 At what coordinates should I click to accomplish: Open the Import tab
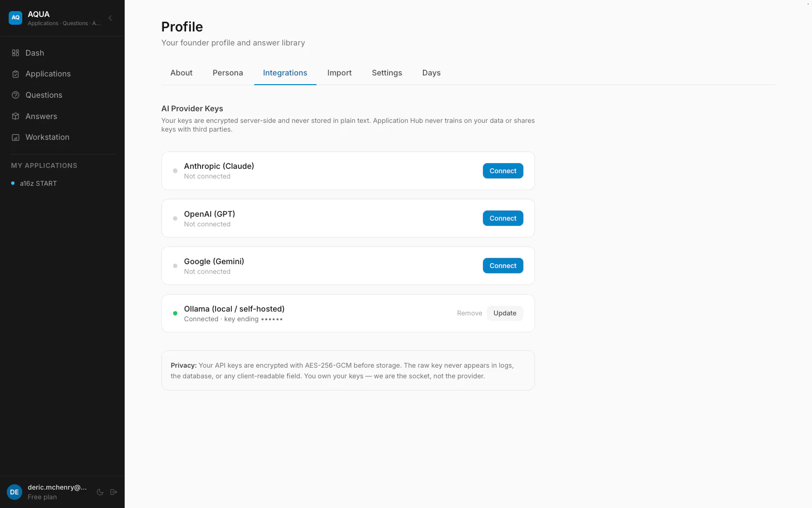tap(339, 73)
